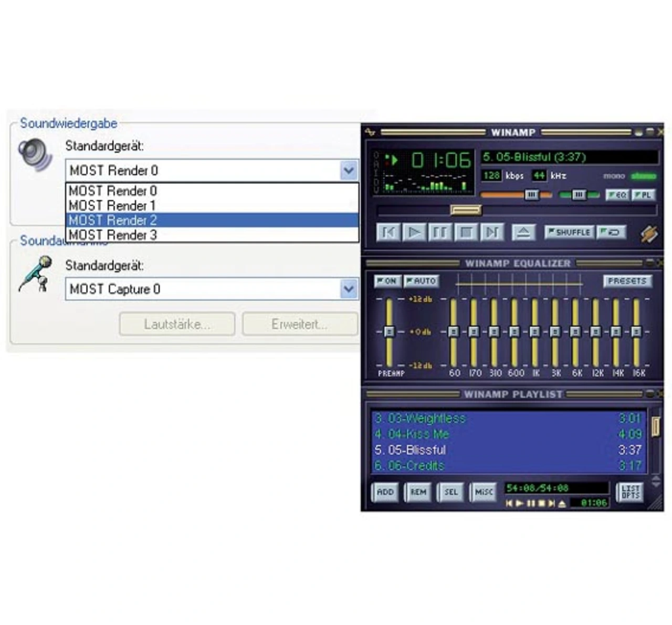Click playlist ADD button
Screen dimensions: 672x625
pos(385,492)
